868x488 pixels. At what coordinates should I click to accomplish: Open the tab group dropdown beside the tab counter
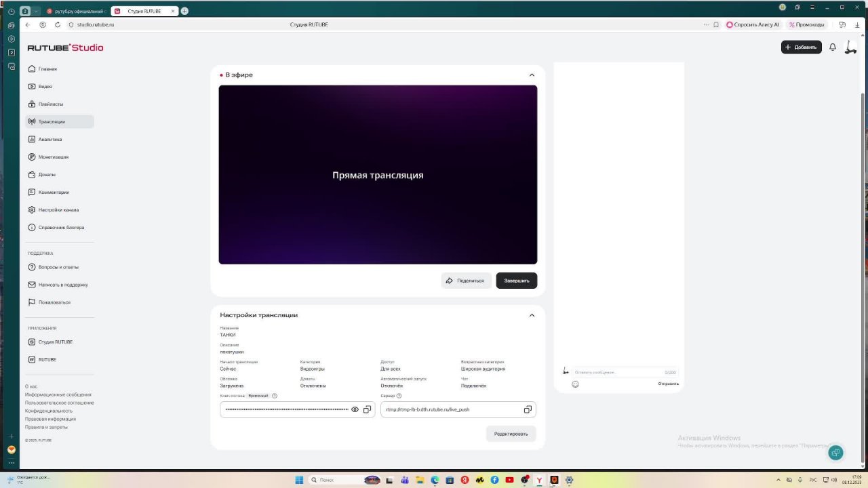click(x=36, y=11)
